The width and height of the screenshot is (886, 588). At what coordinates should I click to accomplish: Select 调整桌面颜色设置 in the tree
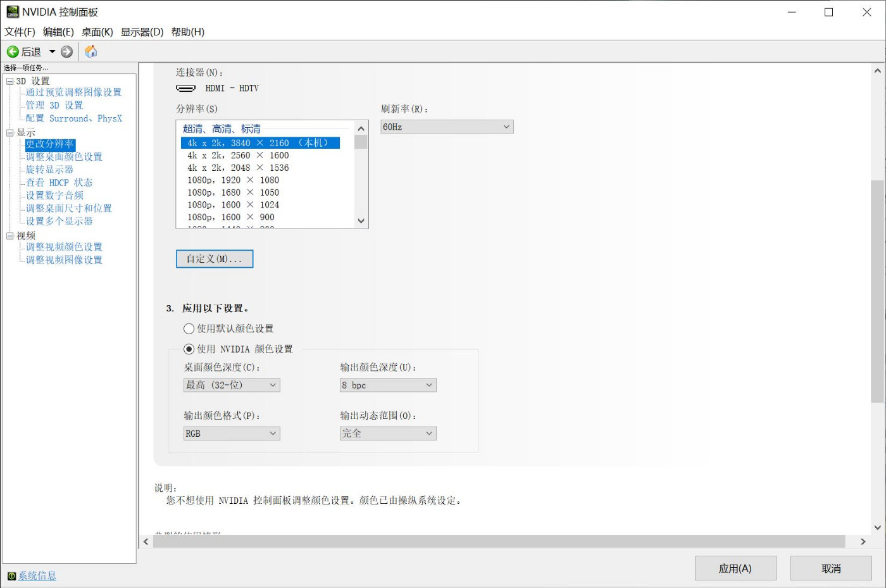[x=64, y=157]
